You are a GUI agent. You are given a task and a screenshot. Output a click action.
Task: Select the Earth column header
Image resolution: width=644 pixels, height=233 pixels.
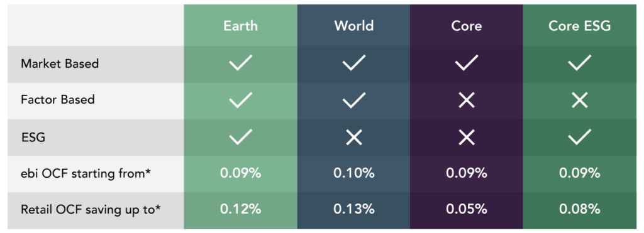[241, 26]
